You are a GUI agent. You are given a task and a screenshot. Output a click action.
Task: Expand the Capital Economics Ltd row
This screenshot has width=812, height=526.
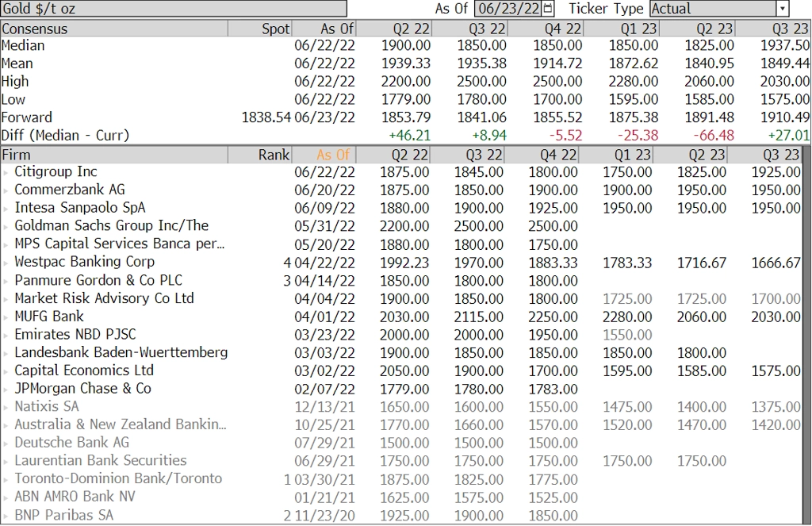coord(6,371)
